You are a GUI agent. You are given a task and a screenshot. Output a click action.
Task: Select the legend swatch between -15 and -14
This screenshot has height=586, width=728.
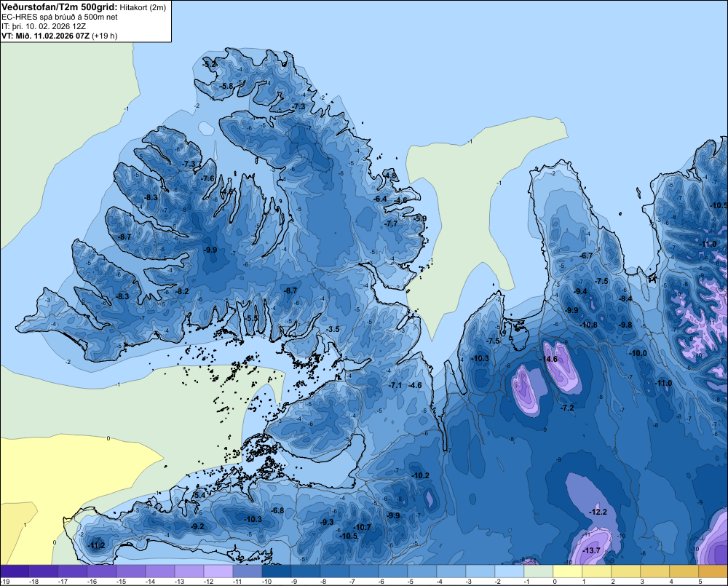click(x=131, y=571)
